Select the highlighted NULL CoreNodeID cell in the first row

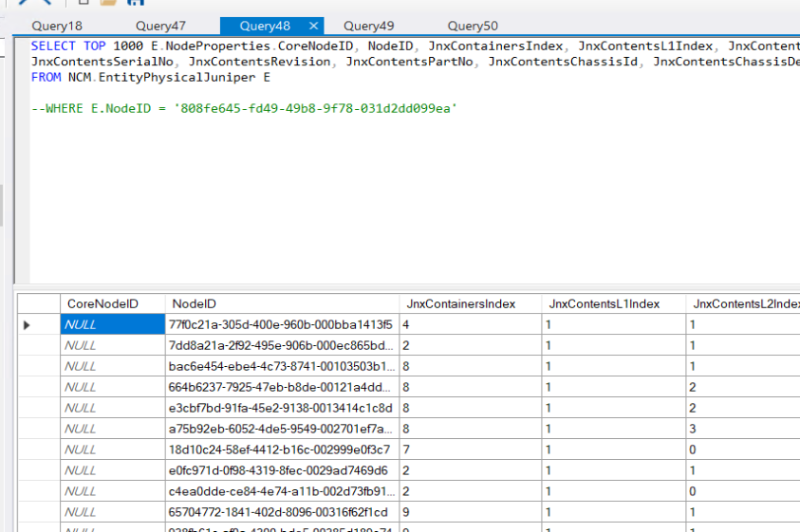point(113,324)
